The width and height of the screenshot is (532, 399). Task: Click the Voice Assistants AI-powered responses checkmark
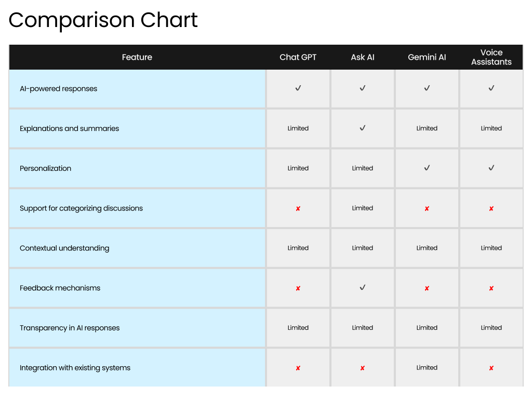coord(491,88)
